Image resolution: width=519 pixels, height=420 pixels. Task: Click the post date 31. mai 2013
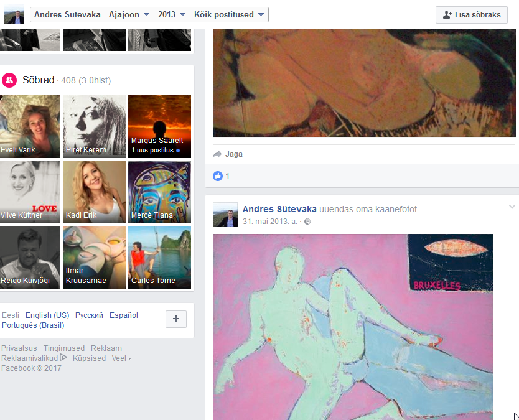tap(269, 222)
